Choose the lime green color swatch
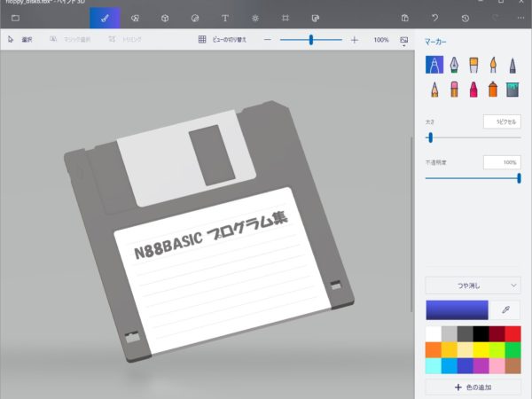The width and height of the screenshot is (532, 399). click(497, 350)
